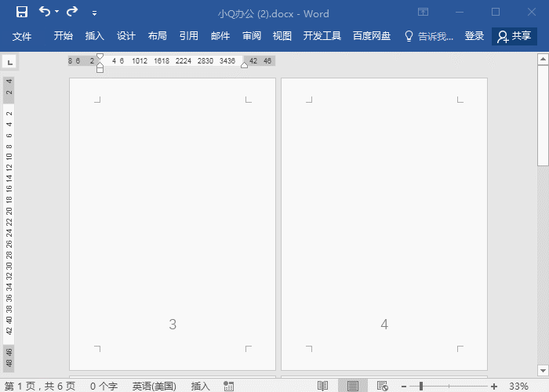Click the 登录 sign-in link

pyautogui.click(x=474, y=36)
